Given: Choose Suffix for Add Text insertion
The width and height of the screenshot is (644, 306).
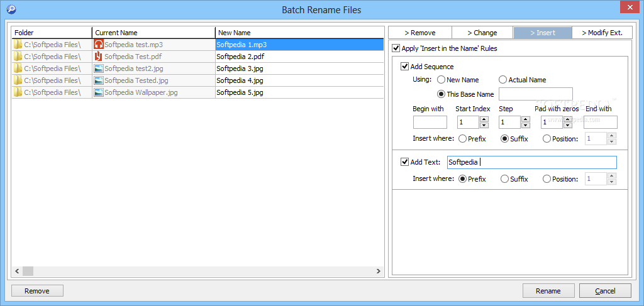Looking at the screenshot, I should (x=505, y=179).
